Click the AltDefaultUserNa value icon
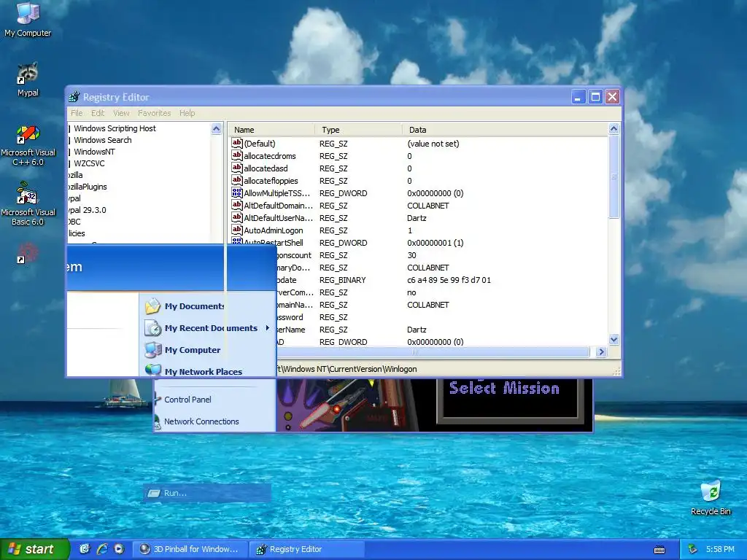Viewport: 747px width, 560px height. (237, 217)
